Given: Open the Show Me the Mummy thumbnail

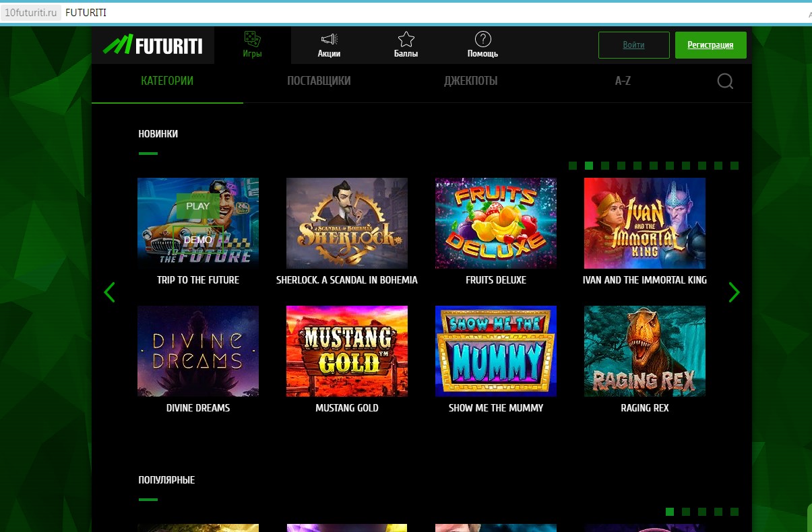Looking at the screenshot, I should click(496, 352).
